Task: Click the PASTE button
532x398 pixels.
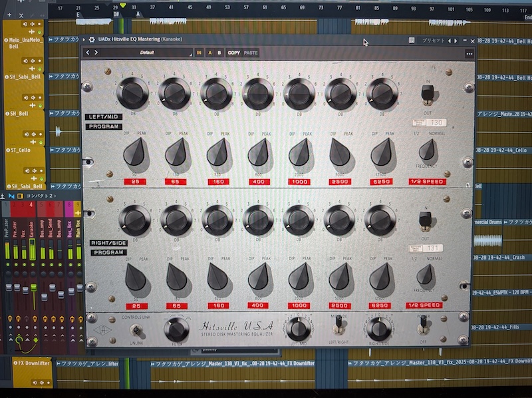Action: point(251,53)
